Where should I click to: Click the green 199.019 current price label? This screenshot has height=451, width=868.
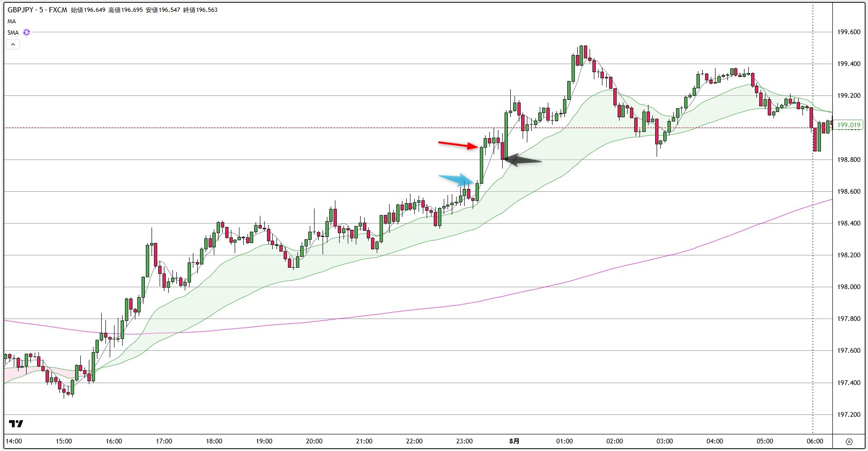click(x=849, y=125)
